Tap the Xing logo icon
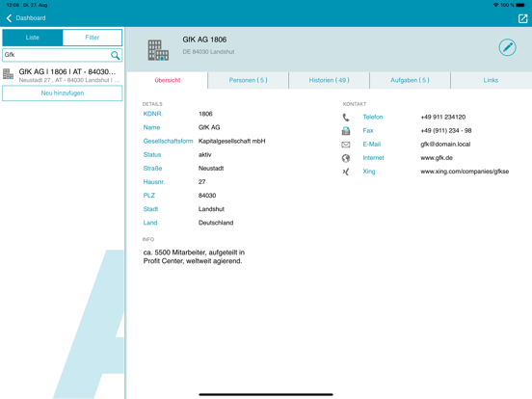 (346, 172)
